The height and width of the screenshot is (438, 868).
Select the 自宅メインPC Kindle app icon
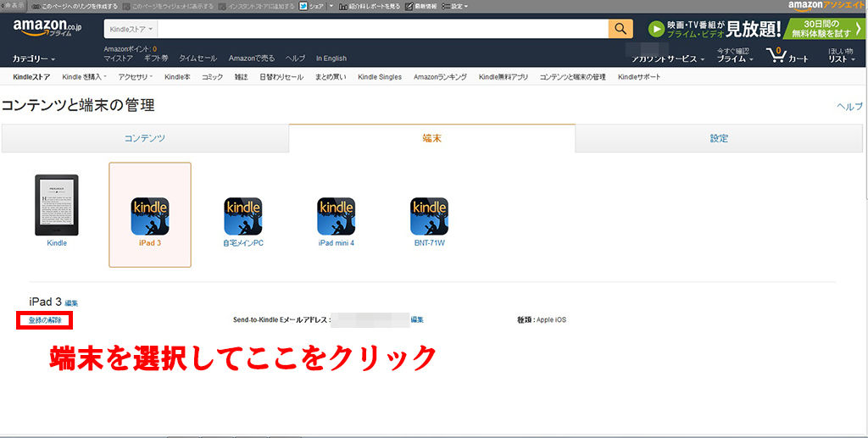point(243,216)
